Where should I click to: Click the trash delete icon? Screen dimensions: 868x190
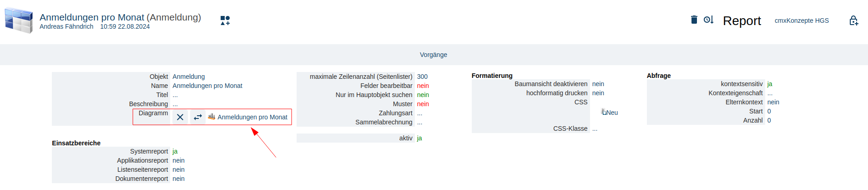(694, 20)
